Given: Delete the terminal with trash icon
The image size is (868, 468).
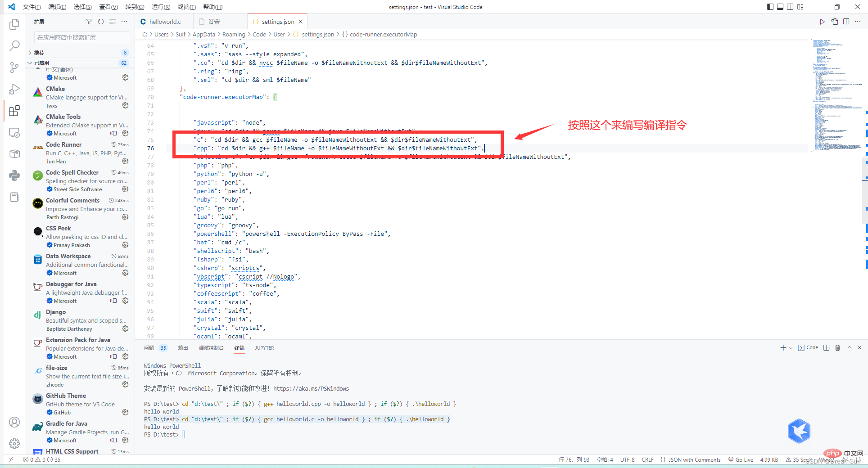Looking at the screenshot, I should coord(837,347).
